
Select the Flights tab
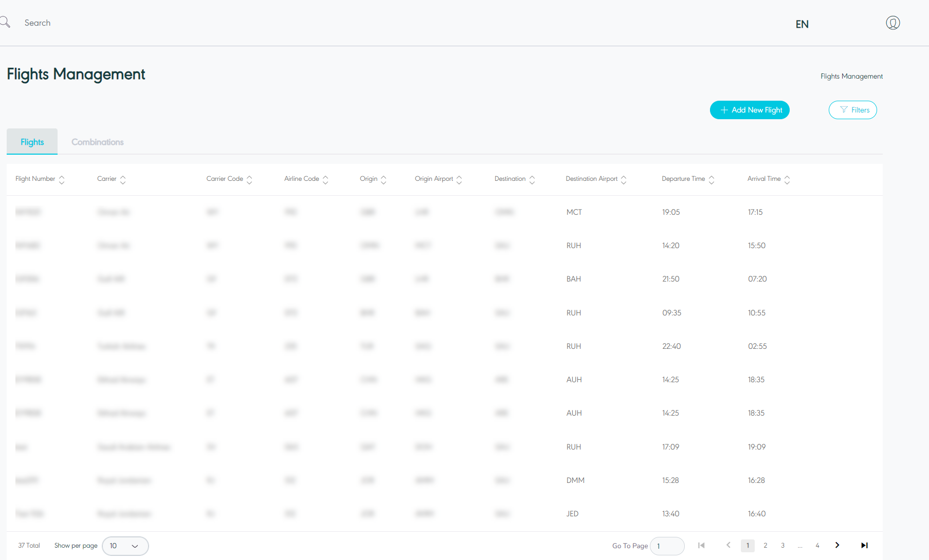pos(32,142)
